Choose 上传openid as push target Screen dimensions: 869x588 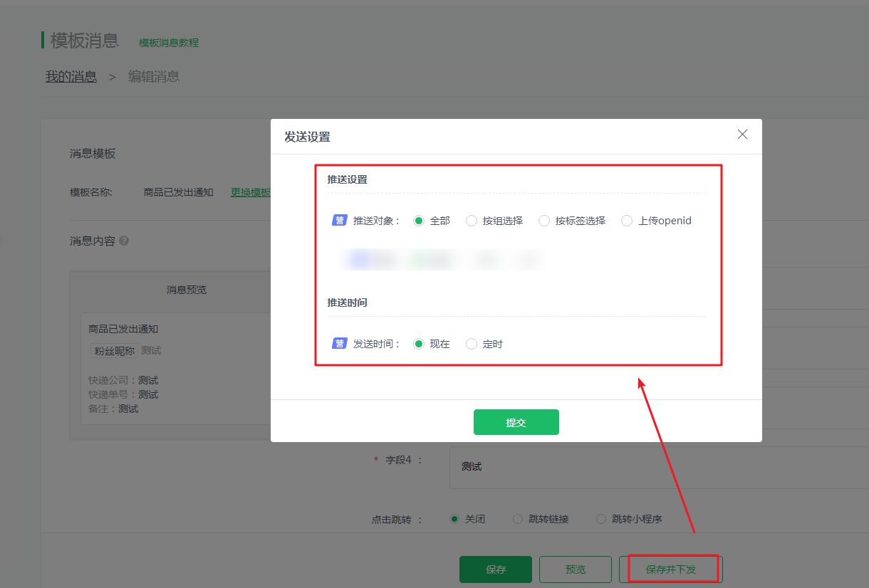click(x=626, y=221)
